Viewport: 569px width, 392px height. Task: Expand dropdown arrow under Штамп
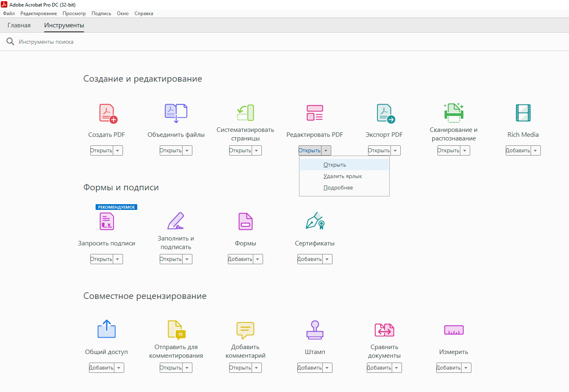click(327, 368)
